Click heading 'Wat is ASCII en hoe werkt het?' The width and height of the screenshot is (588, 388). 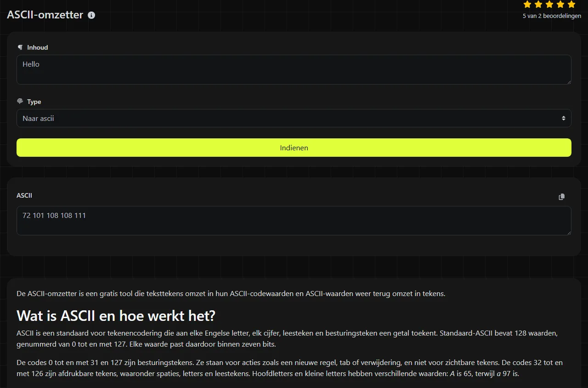(x=116, y=316)
